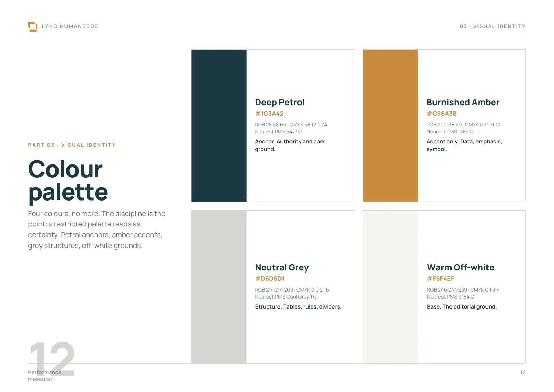Click the Lync Humanedge logo icon
The width and height of the screenshot is (554, 392).
coord(33,26)
